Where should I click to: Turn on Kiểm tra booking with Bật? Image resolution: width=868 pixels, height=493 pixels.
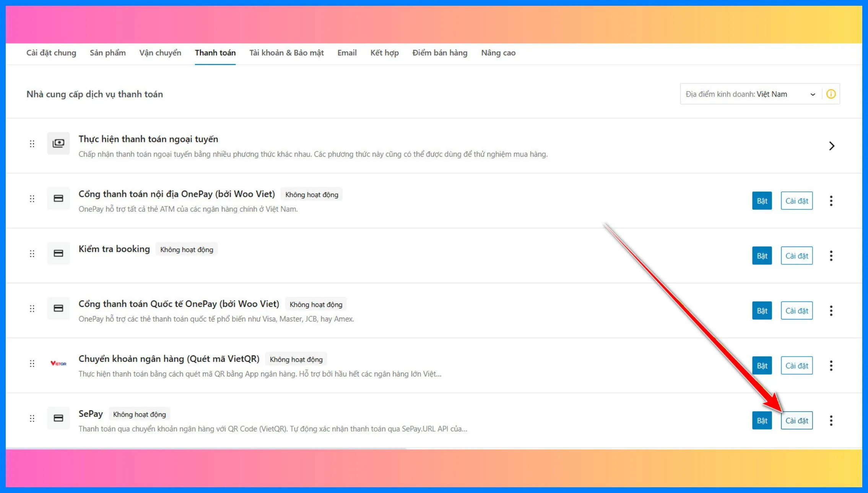pos(762,256)
